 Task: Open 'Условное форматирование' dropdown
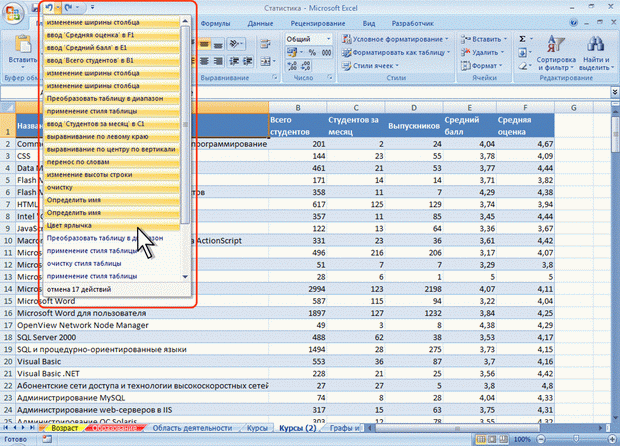395,39
